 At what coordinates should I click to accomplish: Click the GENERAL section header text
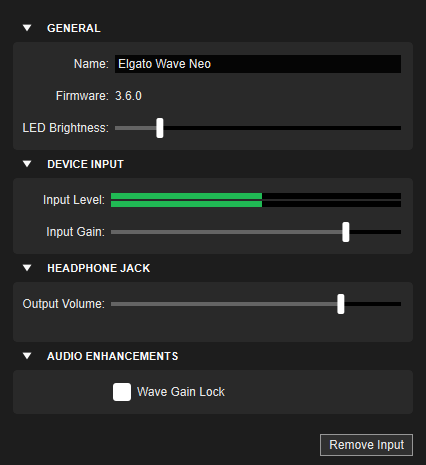[x=74, y=28]
